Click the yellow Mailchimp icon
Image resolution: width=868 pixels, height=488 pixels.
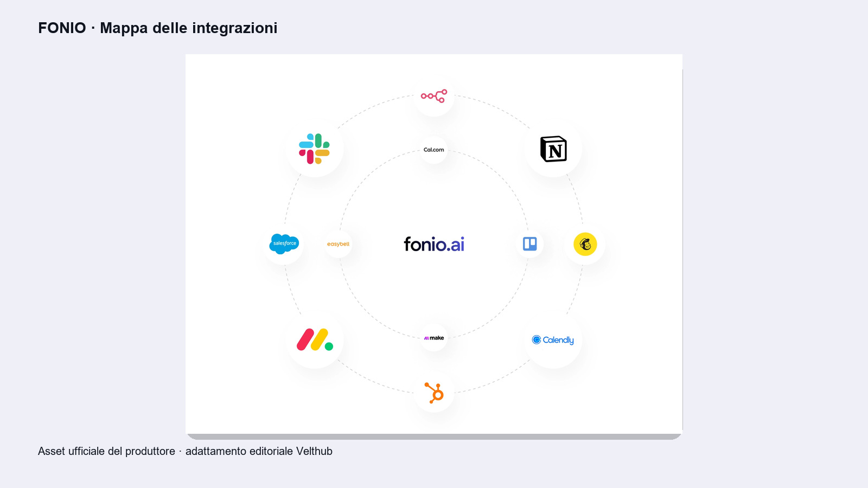[585, 244]
